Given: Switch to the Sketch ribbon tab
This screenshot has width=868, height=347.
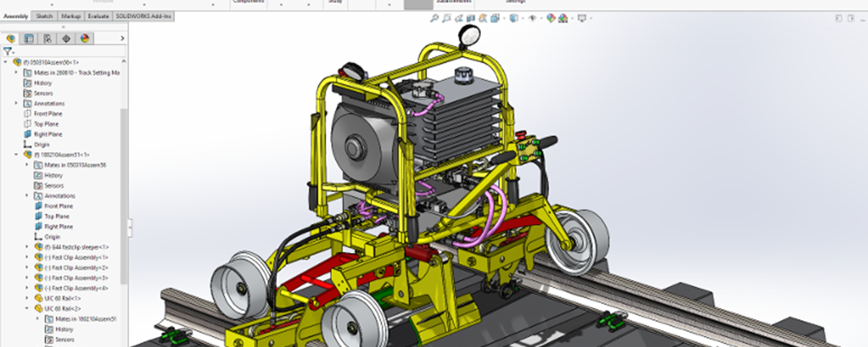Looking at the screenshot, I should (x=44, y=16).
